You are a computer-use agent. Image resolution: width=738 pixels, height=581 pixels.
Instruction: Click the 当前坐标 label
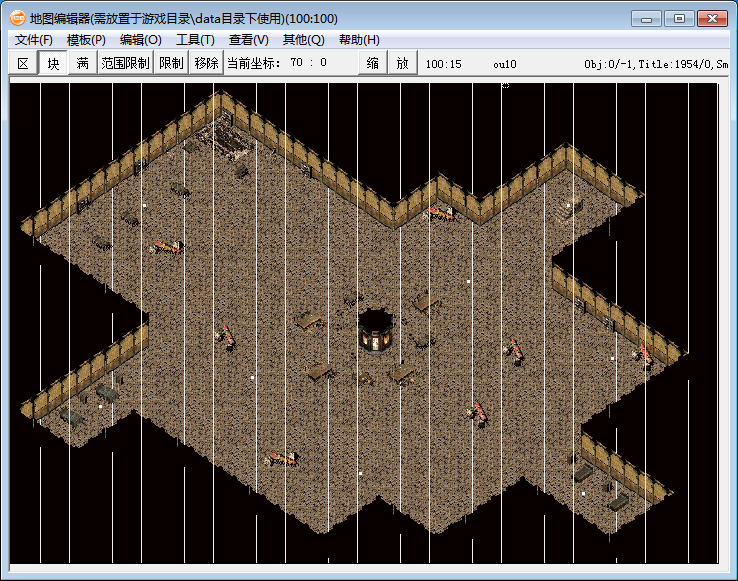[x=254, y=63]
